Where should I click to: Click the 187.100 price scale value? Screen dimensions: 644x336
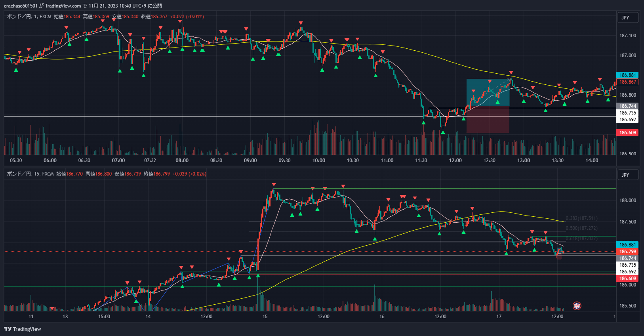point(628,36)
